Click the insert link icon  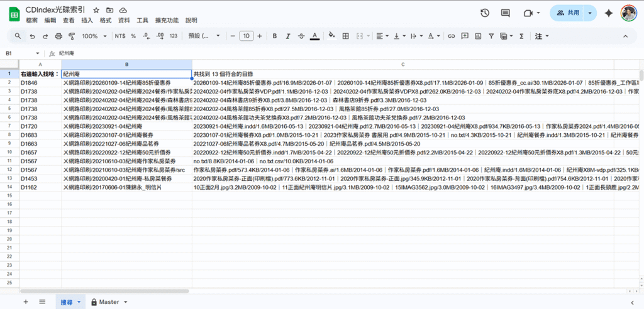click(451, 36)
